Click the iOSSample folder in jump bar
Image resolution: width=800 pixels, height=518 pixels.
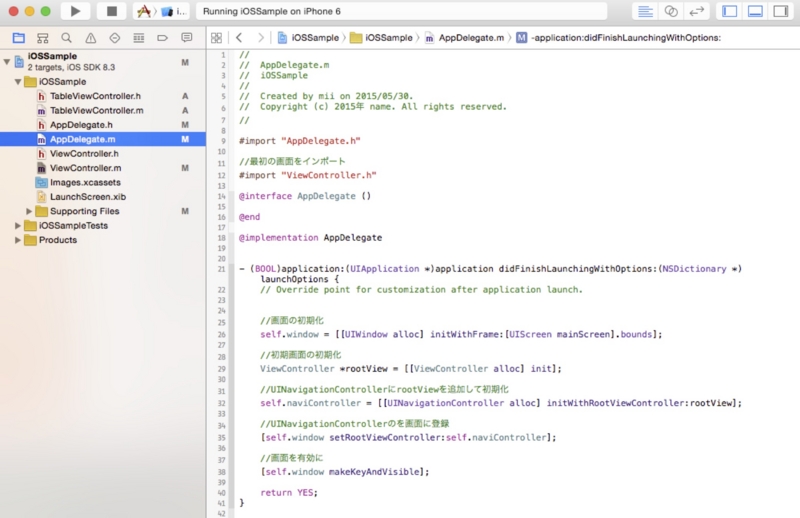(x=382, y=38)
